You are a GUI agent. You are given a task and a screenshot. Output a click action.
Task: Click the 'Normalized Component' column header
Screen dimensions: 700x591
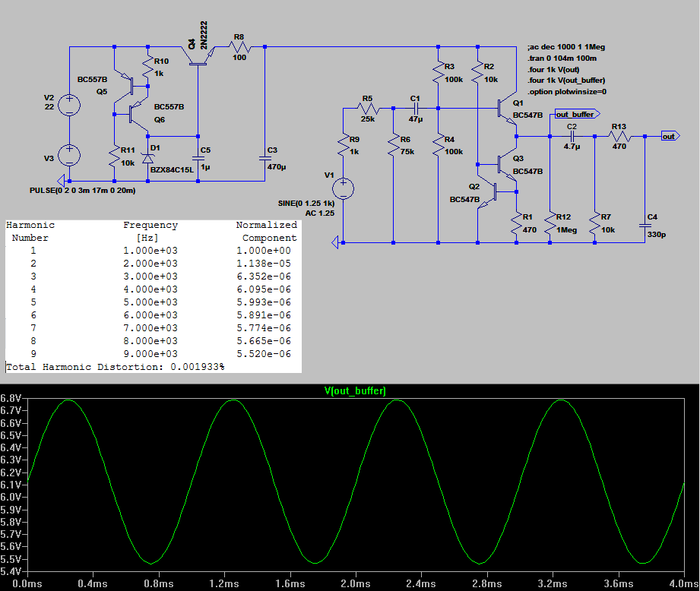267,231
